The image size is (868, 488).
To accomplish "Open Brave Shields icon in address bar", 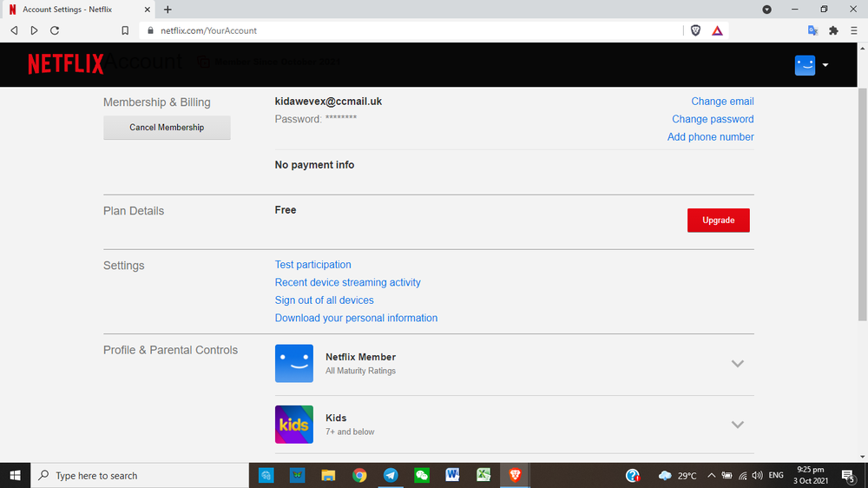I will point(695,30).
